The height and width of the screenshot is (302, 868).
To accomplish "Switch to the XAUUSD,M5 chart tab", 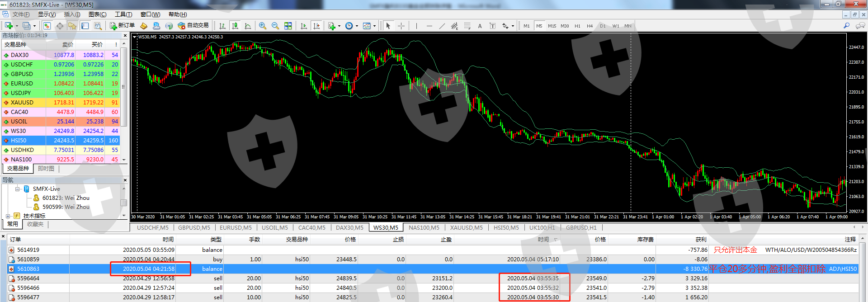I will (x=466, y=227).
